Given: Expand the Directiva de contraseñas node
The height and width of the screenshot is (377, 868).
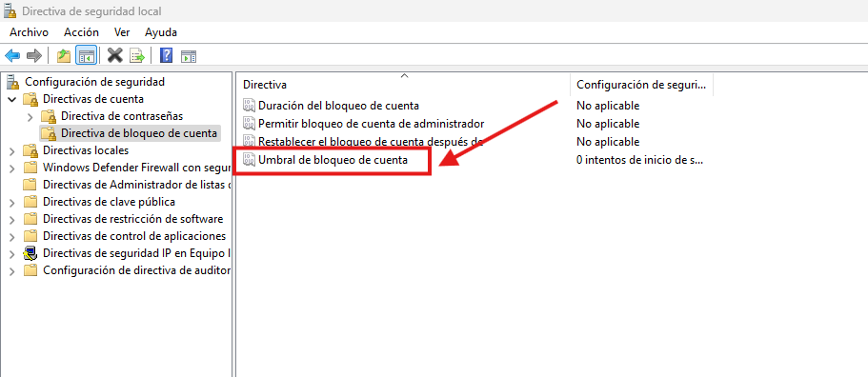Looking at the screenshot, I should point(30,117).
